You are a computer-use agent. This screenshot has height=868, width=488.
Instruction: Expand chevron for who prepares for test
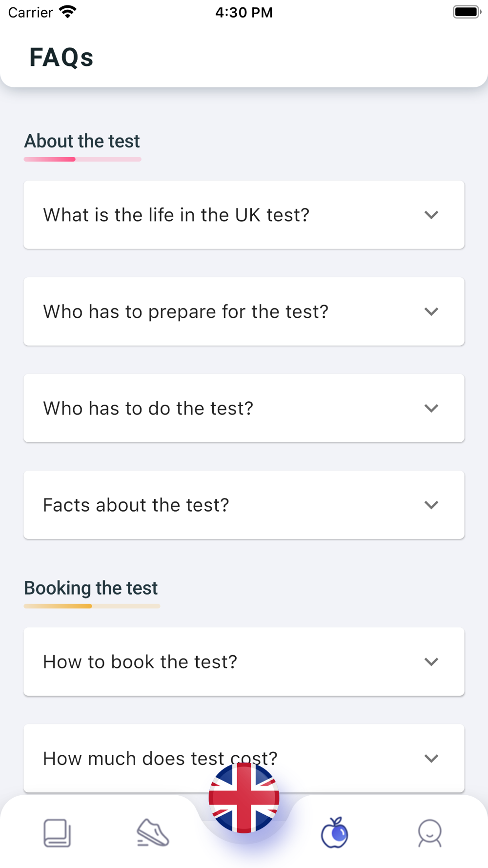pyautogui.click(x=431, y=311)
